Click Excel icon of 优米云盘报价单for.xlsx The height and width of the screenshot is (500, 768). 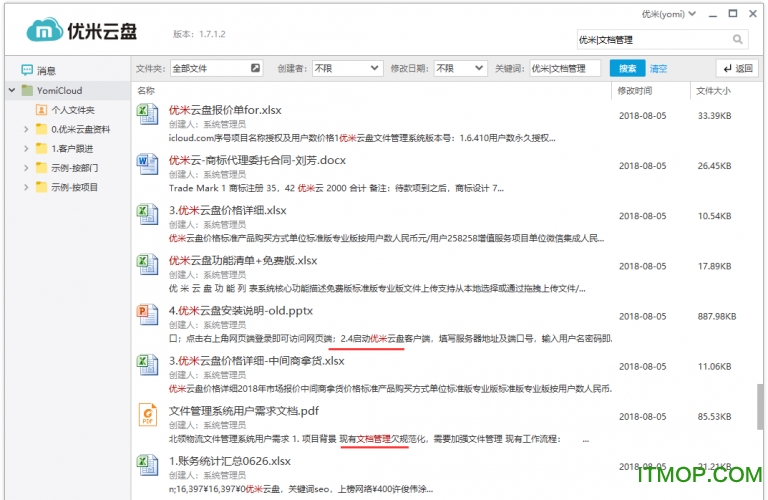(147, 114)
